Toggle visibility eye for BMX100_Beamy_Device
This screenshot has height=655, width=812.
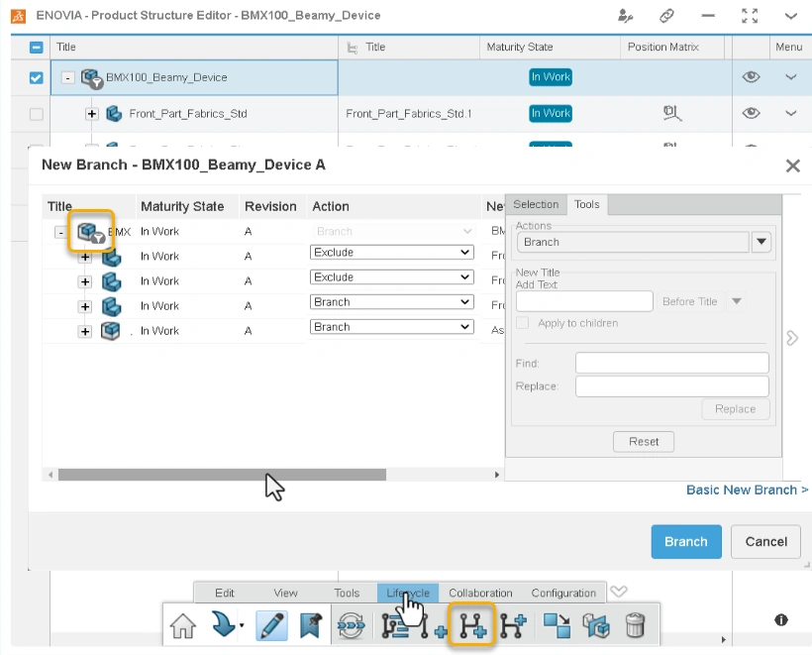click(751, 77)
